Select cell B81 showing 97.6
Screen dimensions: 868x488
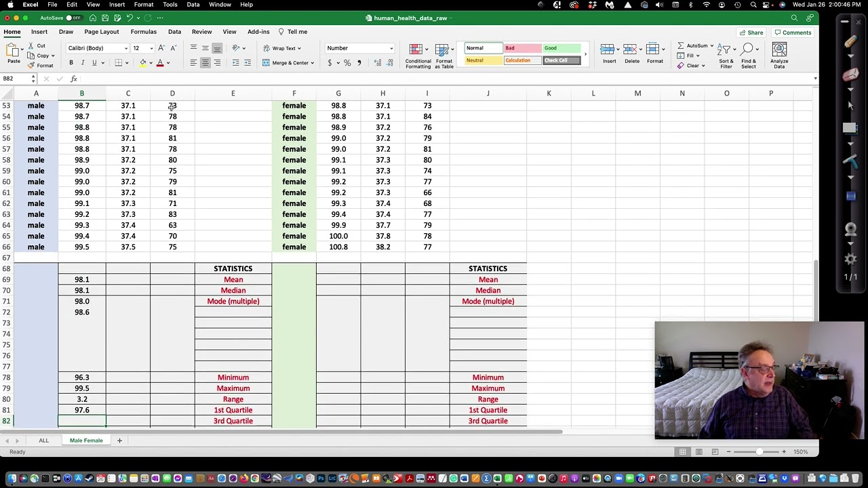click(x=82, y=410)
